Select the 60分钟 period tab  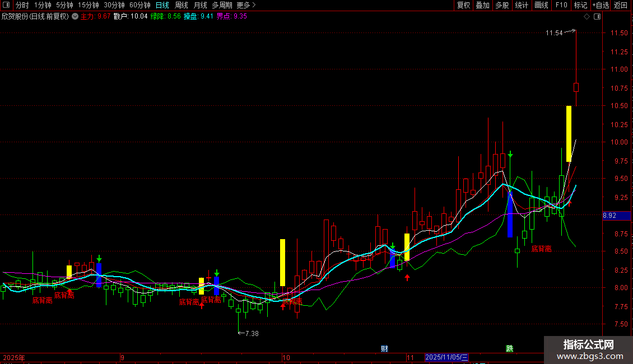pos(139,5)
